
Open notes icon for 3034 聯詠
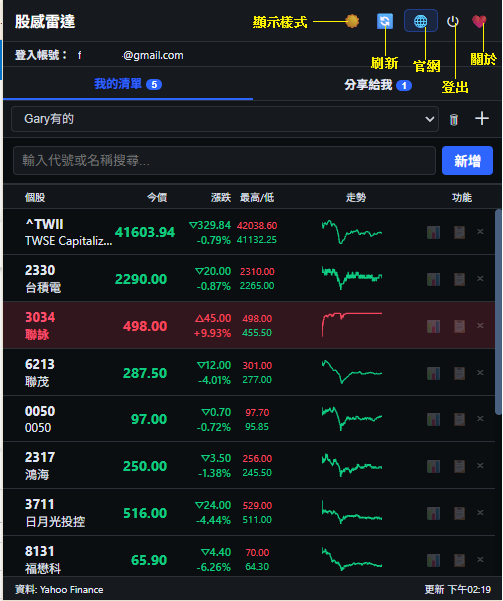(x=459, y=326)
